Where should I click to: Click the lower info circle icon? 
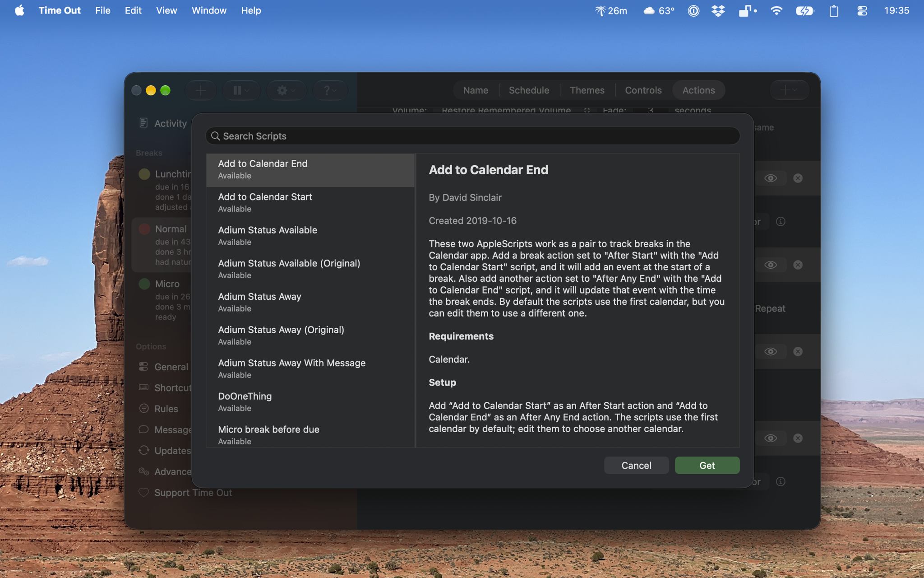781,482
